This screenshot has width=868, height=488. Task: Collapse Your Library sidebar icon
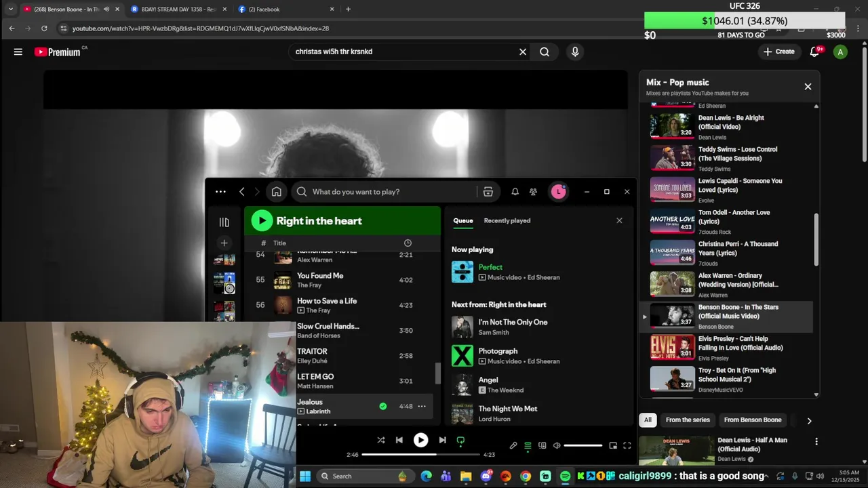pyautogui.click(x=224, y=222)
